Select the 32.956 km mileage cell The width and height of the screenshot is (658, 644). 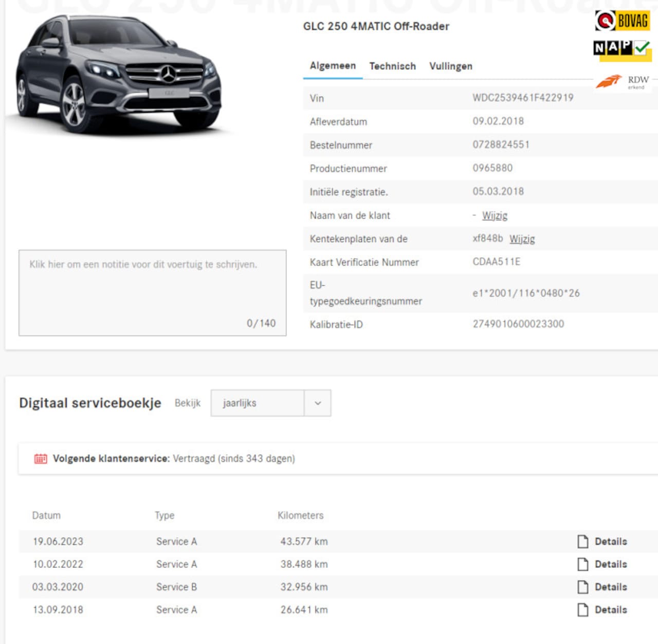304,587
